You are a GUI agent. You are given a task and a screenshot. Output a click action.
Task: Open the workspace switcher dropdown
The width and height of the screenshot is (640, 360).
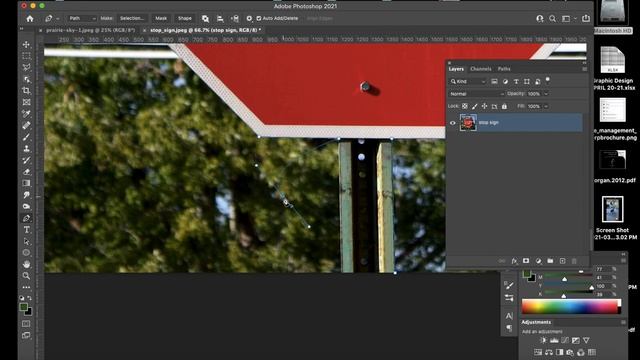pyautogui.click(x=569, y=18)
